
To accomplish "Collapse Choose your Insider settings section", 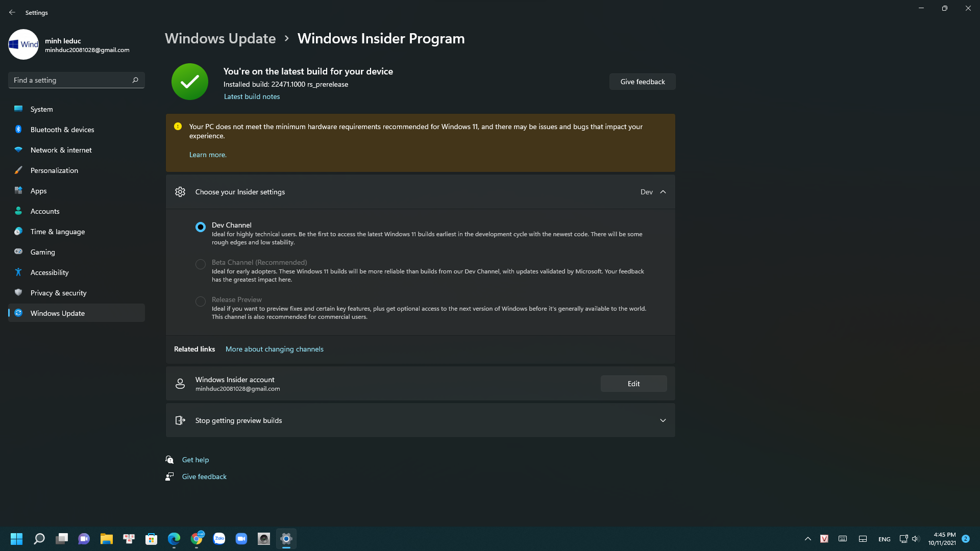I will pos(663,192).
